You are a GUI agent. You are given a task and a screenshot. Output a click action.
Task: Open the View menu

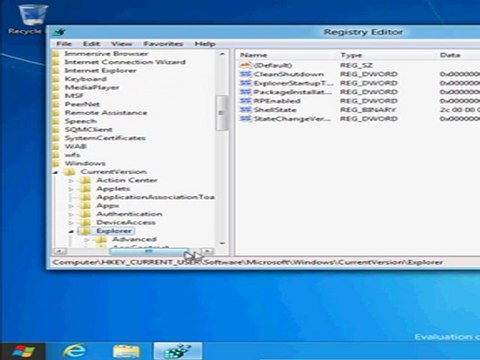[121, 44]
